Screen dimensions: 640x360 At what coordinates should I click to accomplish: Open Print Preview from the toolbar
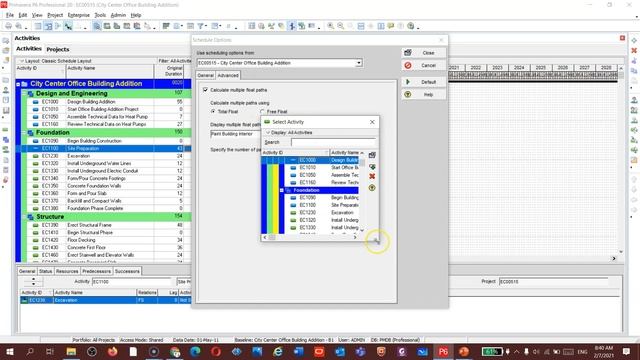(19, 26)
